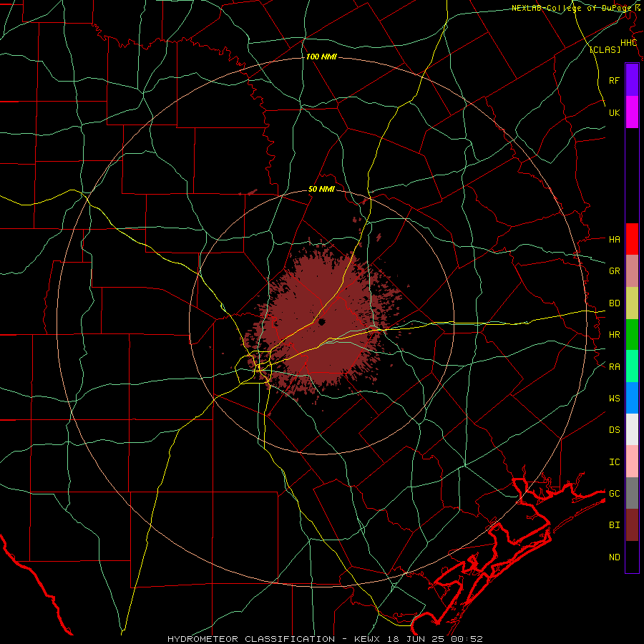Click the "KEWX" radar site identifier
The height and width of the screenshot is (644, 644).
pos(369,639)
